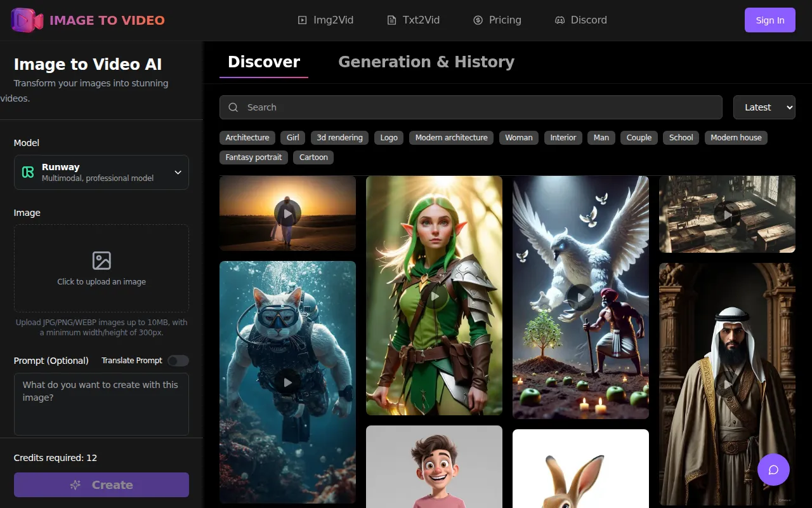Screen dimensions: 812x508
Task: Play the white eagle and farmer video
Action: point(580,297)
